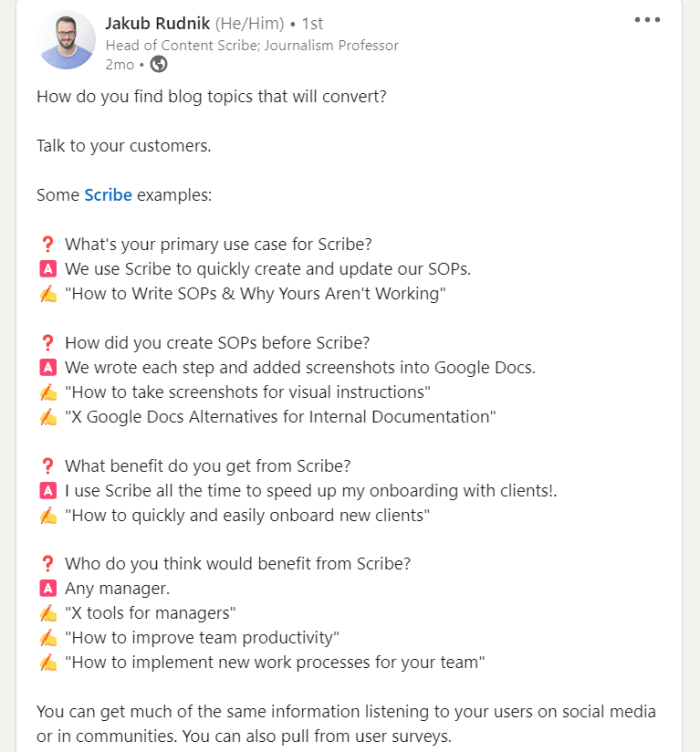Click red A icon beside Google Docs answer
Image resolution: width=700 pixels, height=752 pixels.
pos(47,368)
